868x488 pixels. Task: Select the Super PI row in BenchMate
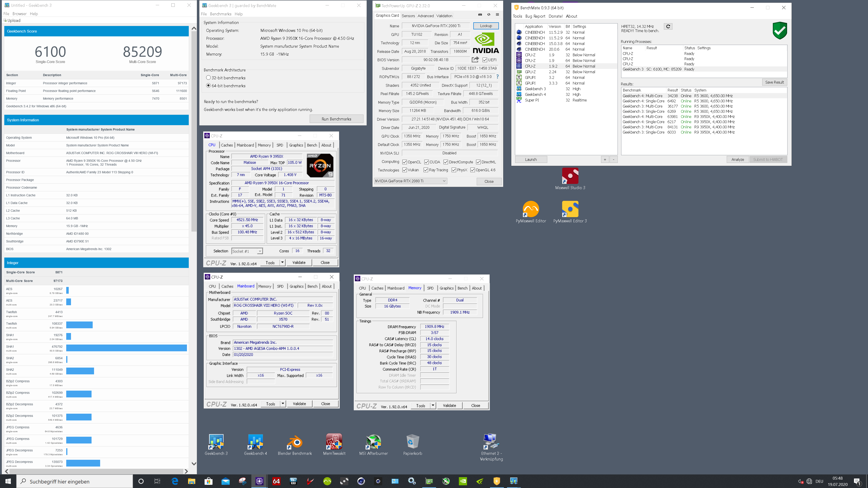(x=566, y=100)
